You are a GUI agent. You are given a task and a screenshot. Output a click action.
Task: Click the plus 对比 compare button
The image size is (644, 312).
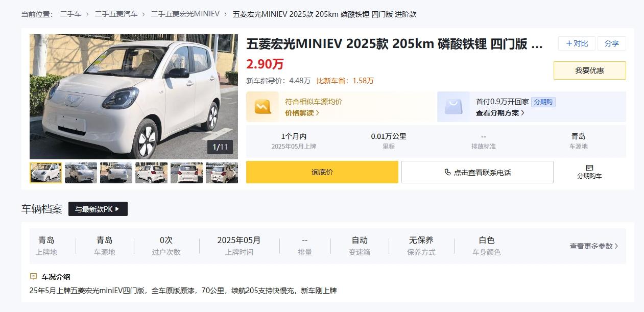[x=577, y=43]
